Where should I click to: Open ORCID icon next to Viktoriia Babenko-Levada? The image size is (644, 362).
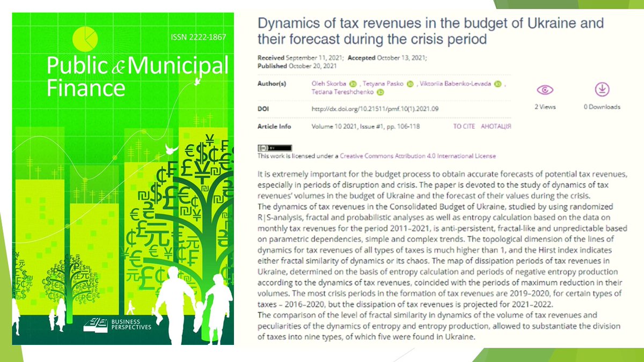tap(497, 84)
